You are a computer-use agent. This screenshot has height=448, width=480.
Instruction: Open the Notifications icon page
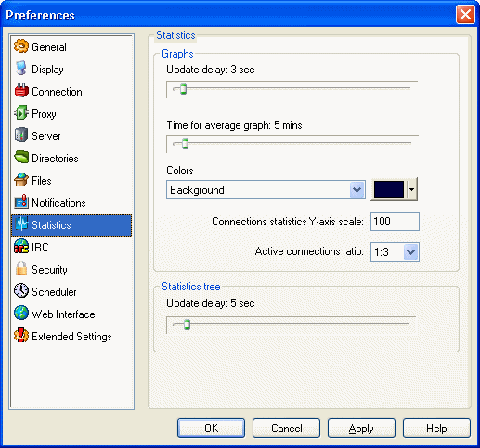(x=21, y=202)
